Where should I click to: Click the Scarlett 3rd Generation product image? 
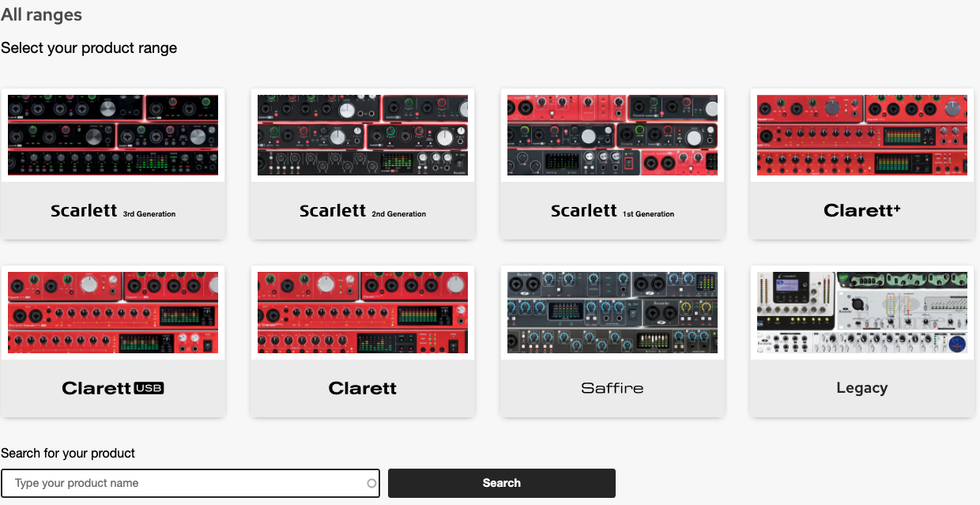[x=113, y=135]
